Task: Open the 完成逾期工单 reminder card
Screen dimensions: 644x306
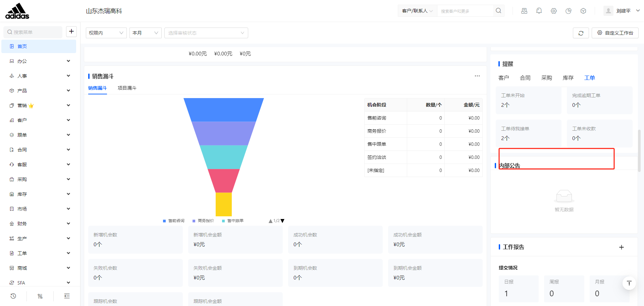Action: (x=600, y=100)
